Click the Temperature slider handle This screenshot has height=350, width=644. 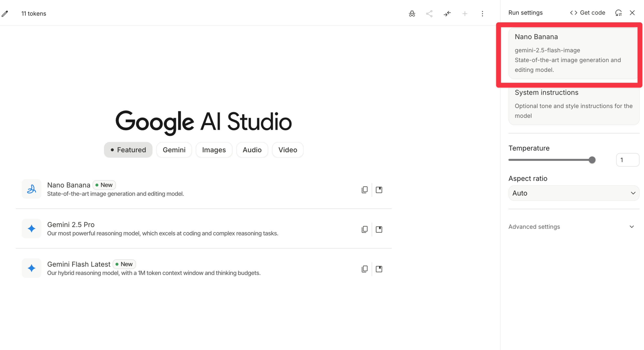click(592, 160)
